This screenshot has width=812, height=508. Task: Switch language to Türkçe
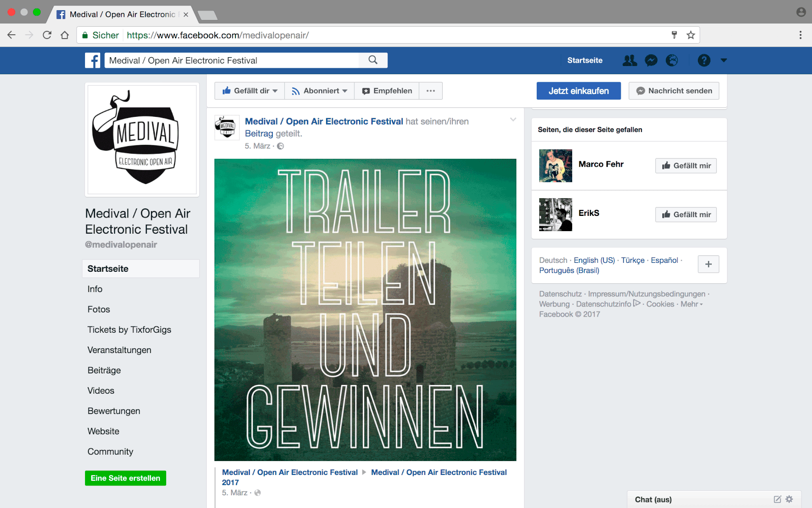[633, 260]
